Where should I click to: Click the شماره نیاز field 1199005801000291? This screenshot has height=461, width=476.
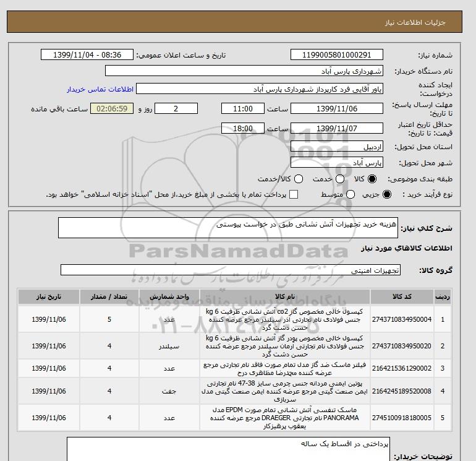pyautogui.click(x=337, y=54)
